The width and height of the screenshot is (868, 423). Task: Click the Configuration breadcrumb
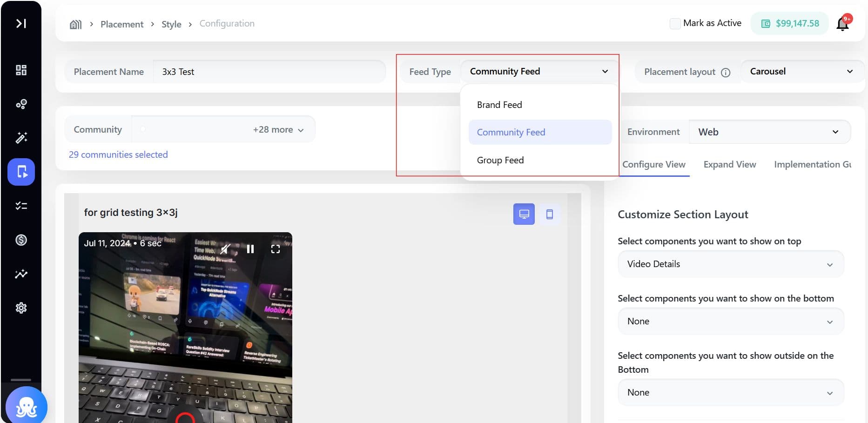pos(227,24)
